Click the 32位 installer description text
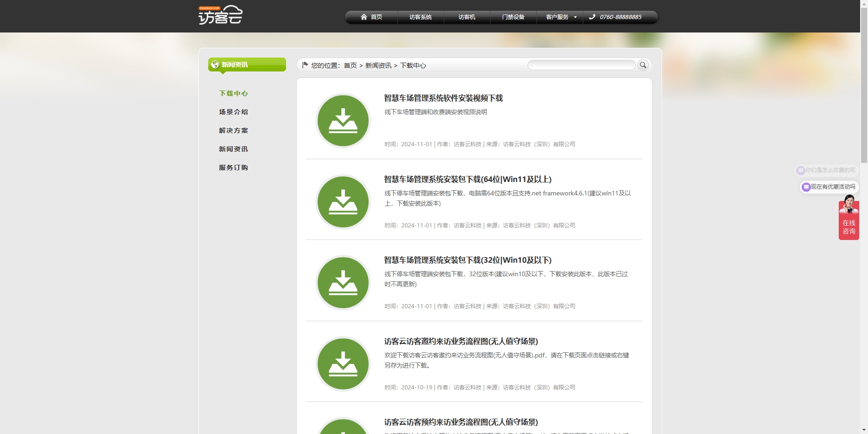868x434 pixels. click(506, 279)
